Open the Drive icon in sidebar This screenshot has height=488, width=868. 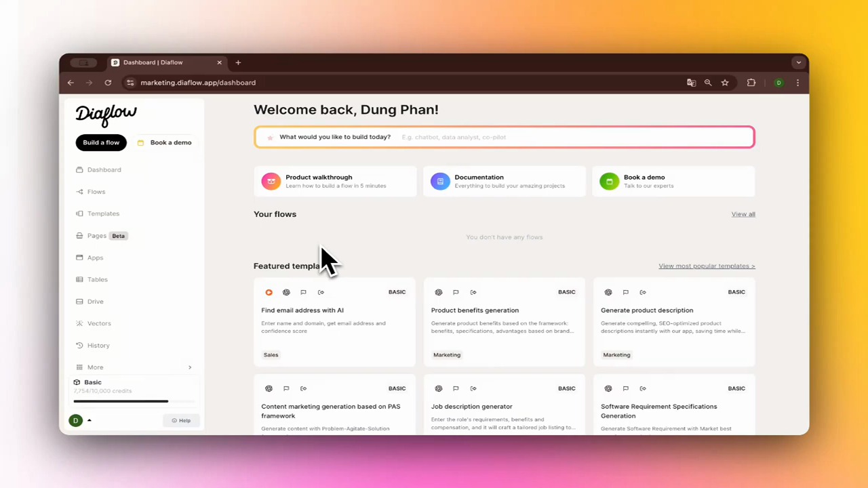(79, 302)
